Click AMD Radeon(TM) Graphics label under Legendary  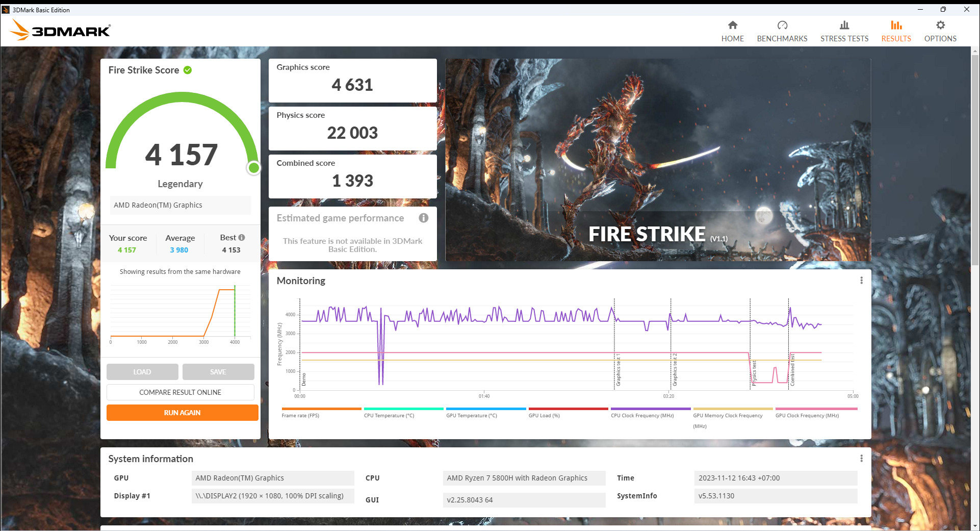(x=180, y=205)
